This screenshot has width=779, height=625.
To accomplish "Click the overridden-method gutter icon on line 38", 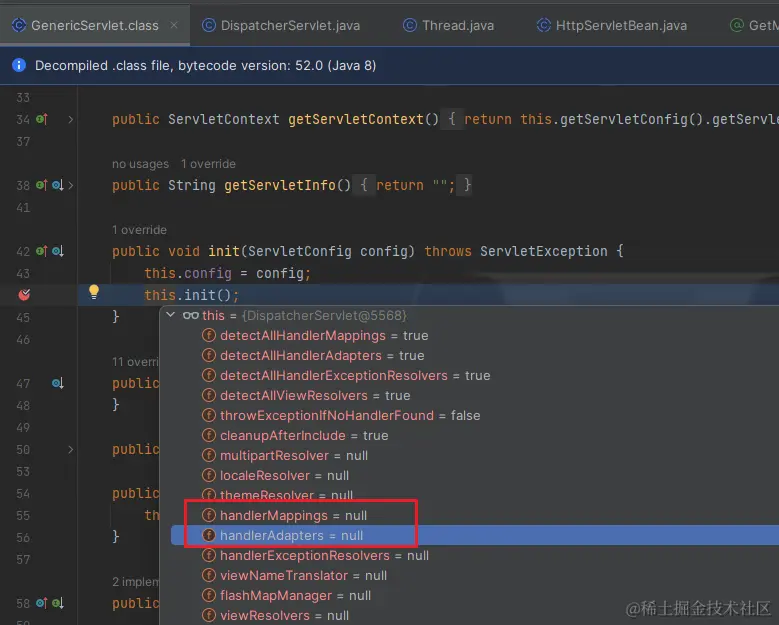I will coord(58,185).
